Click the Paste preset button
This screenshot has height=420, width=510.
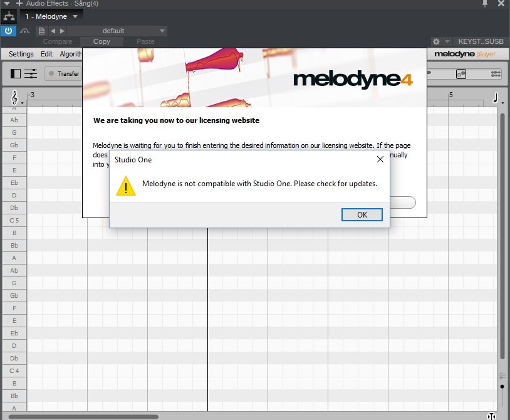pos(145,41)
